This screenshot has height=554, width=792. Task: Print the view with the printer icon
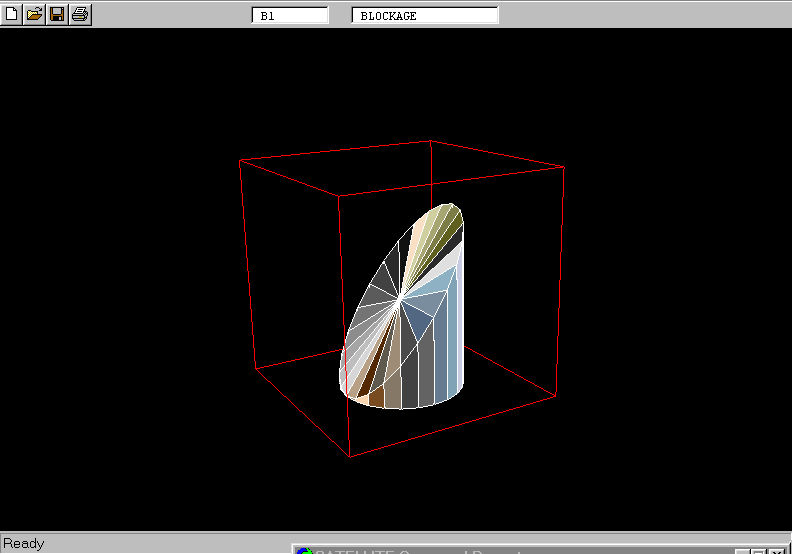80,14
